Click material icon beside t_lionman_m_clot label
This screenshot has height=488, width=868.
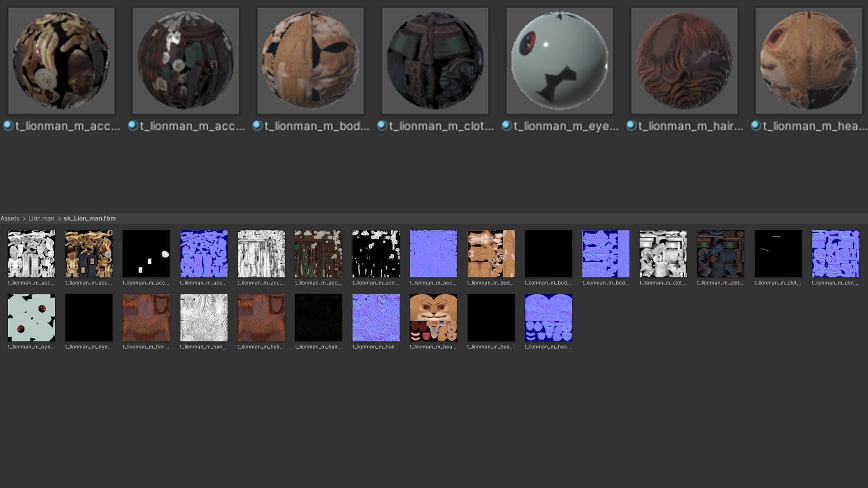tap(382, 126)
